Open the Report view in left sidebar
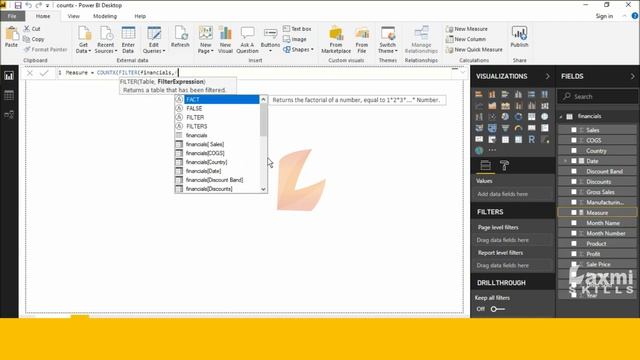640x360 pixels. point(9,76)
